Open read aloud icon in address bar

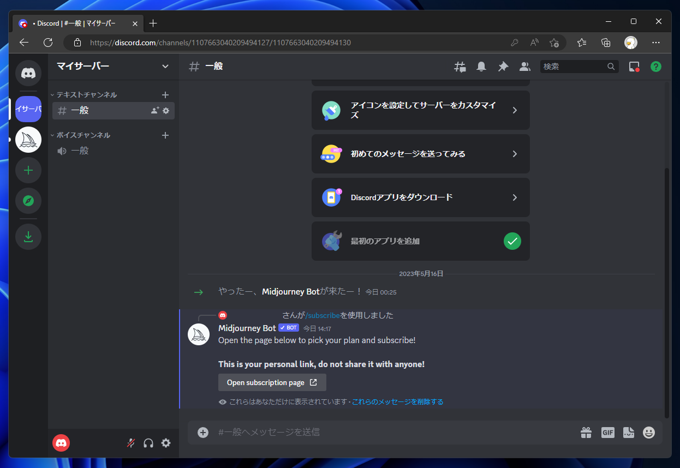tap(534, 43)
